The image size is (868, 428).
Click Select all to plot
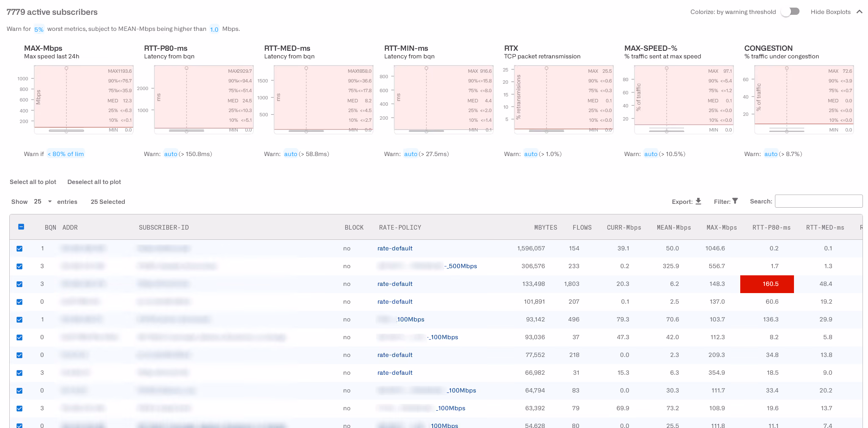click(33, 182)
